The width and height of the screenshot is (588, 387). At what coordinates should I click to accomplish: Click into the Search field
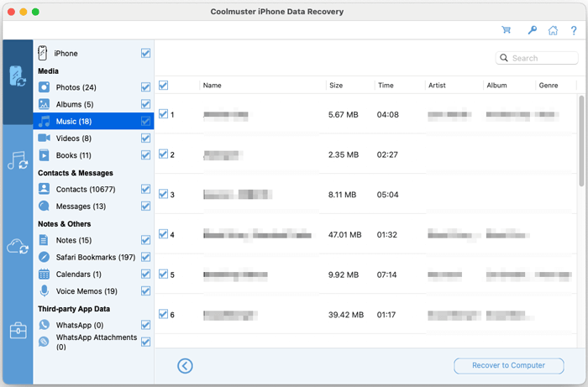[x=537, y=58]
